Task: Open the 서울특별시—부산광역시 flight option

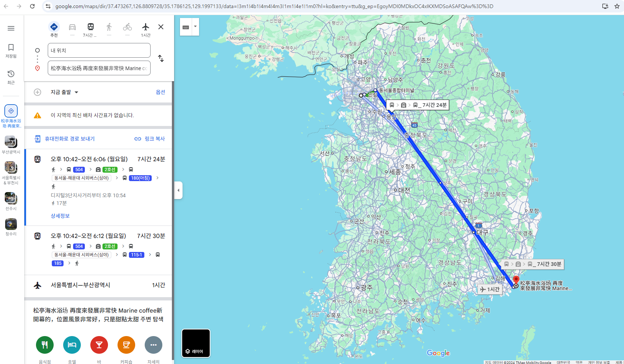Action: pyautogui.click(x=98, y=285)
